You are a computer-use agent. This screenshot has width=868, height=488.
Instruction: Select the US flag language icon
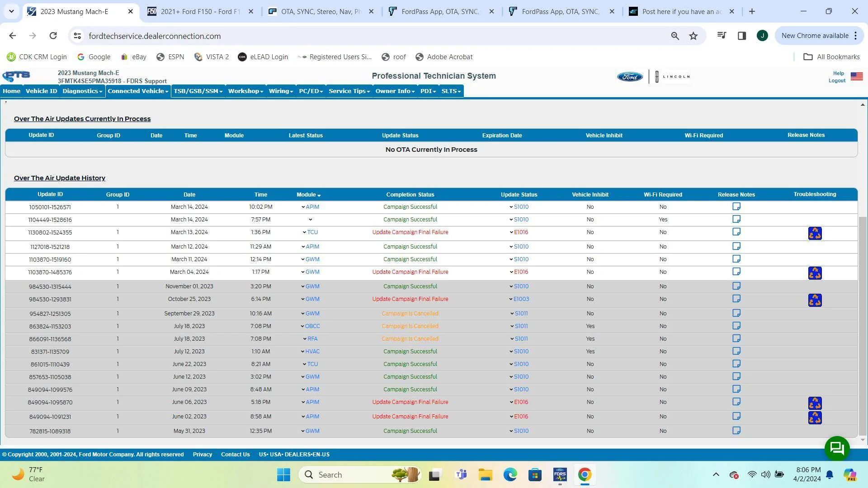(857, 76)
